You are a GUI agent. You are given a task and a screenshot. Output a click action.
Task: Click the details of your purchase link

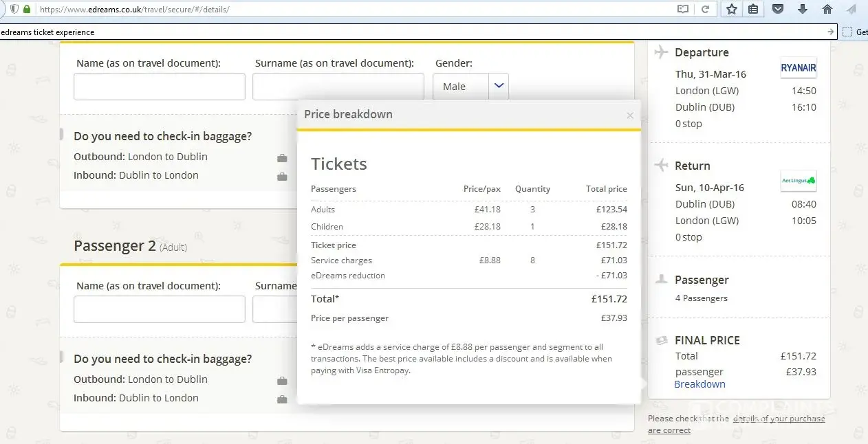(779, 419)
